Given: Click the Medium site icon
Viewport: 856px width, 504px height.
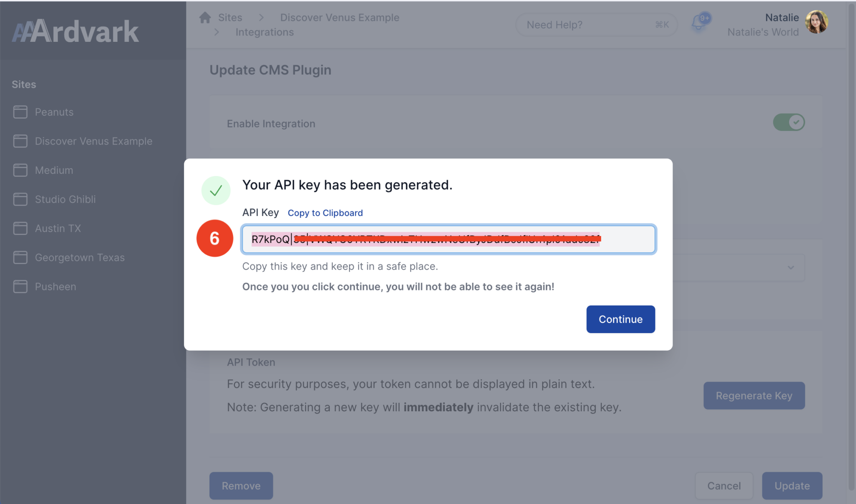Looking at the screenshot, I should 20,170.
